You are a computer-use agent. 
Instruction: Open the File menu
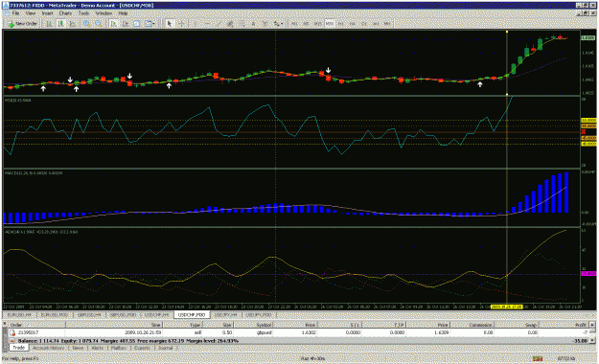15,13
